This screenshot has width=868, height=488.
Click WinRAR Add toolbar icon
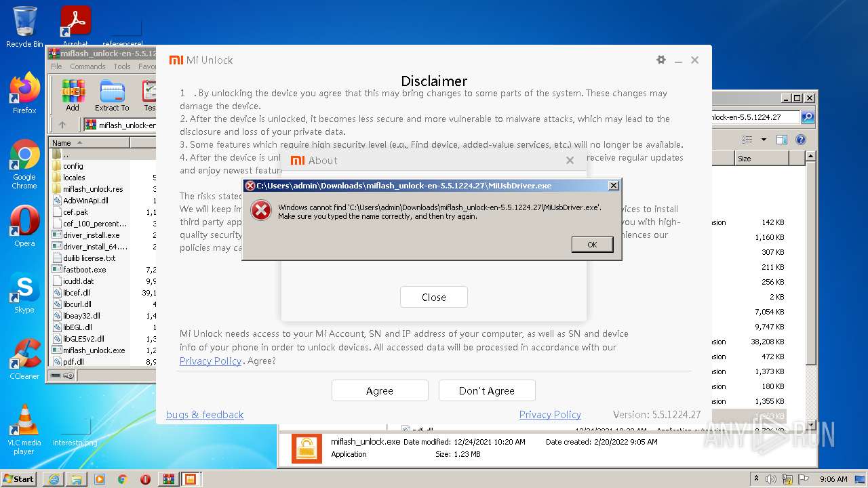pyautogui.click(x=73, y=96)
